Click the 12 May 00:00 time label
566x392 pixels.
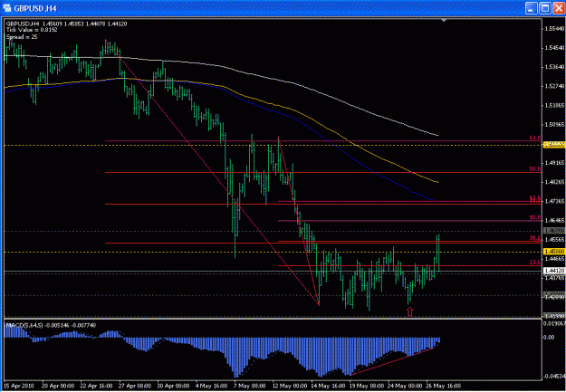288,384
